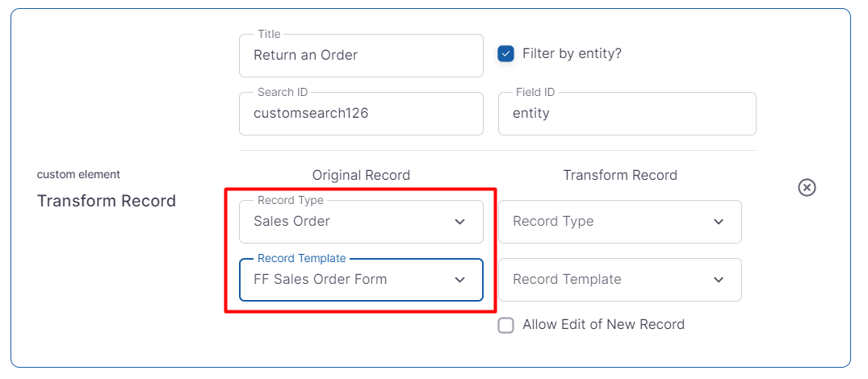The width and height of the screenshot is (868, 379).
Task: Uncheck the Filter by entity checkbox
Action: (x=506, y=54)
